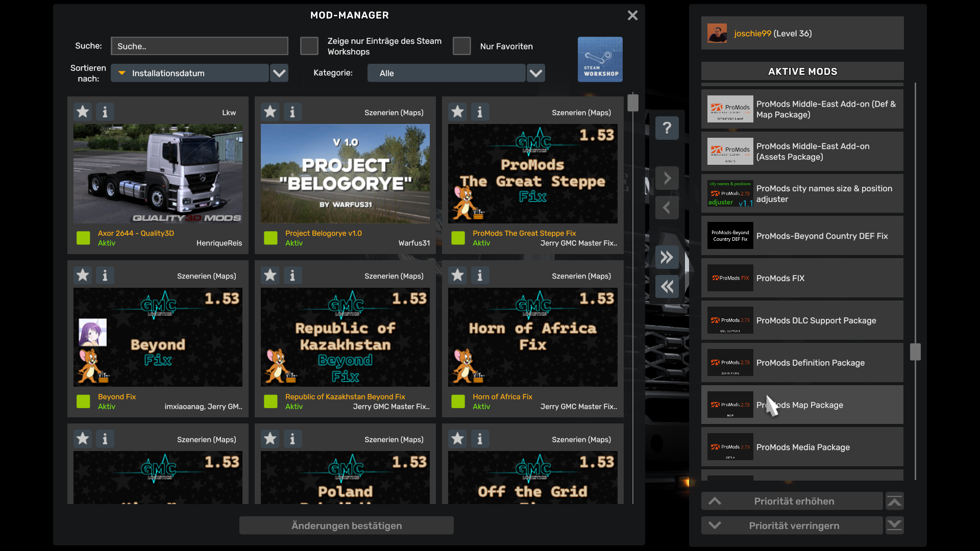Select ProMods DLC Support Package
This screenshot has height=551, width=980.
[802, 320]
